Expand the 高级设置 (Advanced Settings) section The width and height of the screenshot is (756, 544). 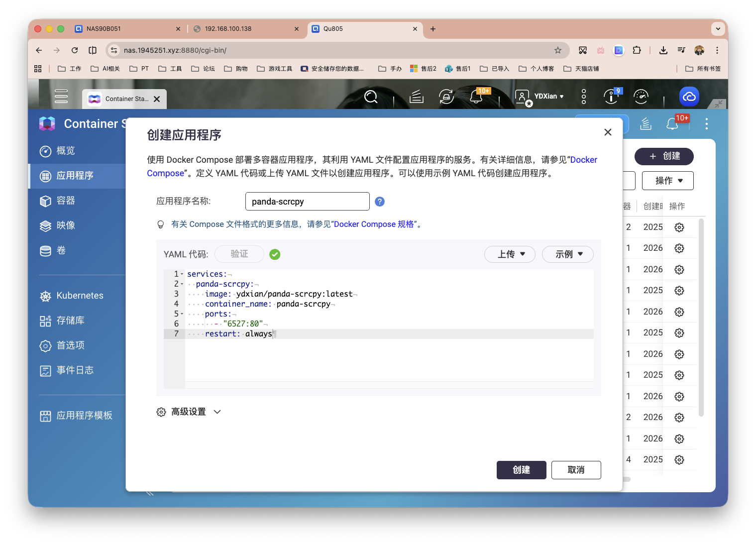pyautogui.click(x=188, y=412)
